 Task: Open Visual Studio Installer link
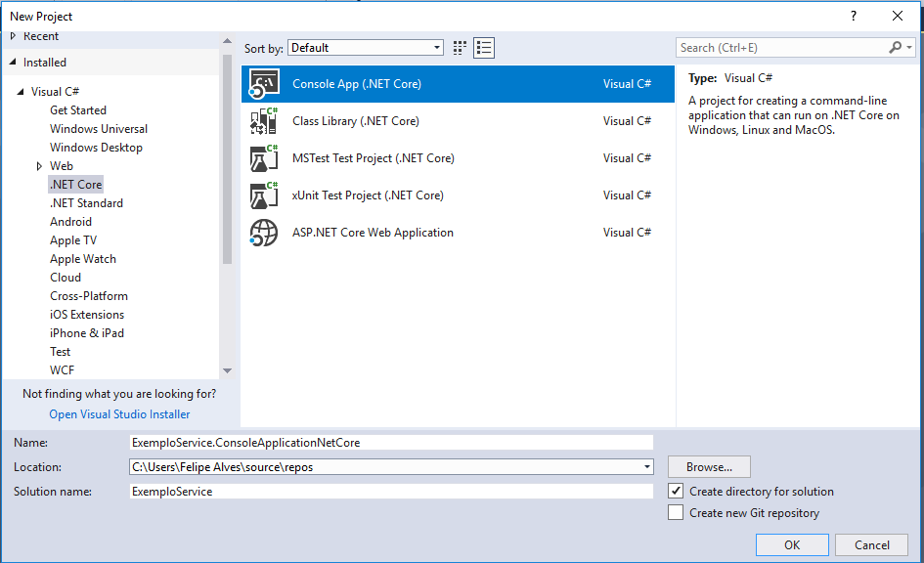(119, 414)
